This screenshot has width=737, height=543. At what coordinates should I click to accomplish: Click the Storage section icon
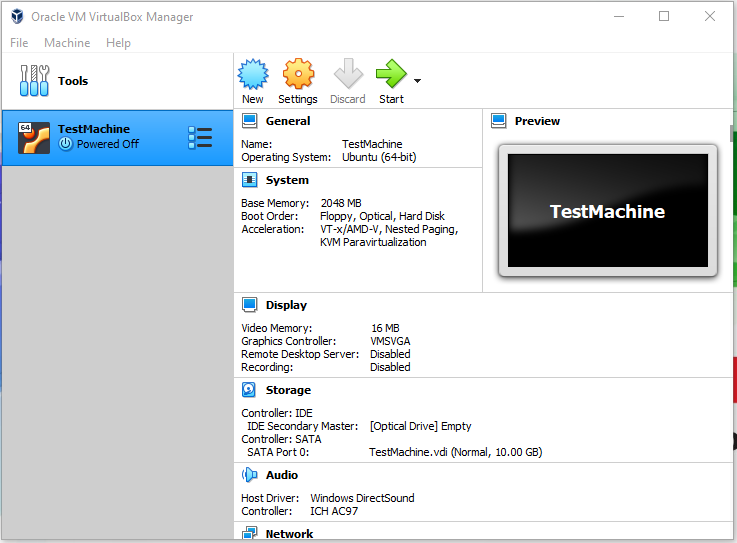click(x=249, y=390)
